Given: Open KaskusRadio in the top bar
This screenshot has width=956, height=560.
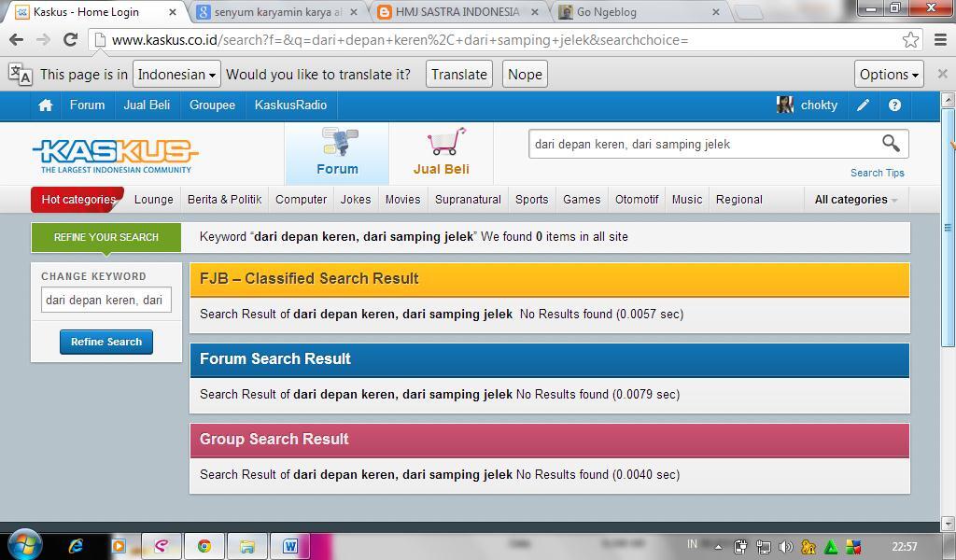Looking at the screenshot, I should point(291,105).
